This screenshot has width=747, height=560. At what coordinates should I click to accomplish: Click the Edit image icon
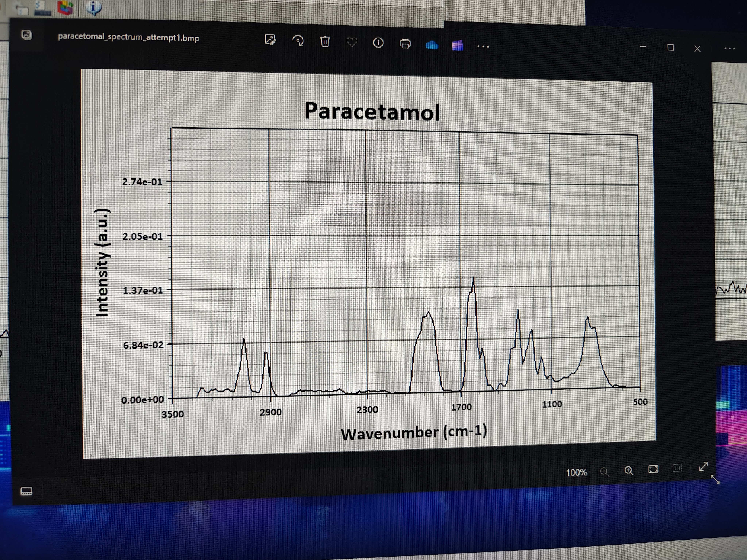[270, 40]
